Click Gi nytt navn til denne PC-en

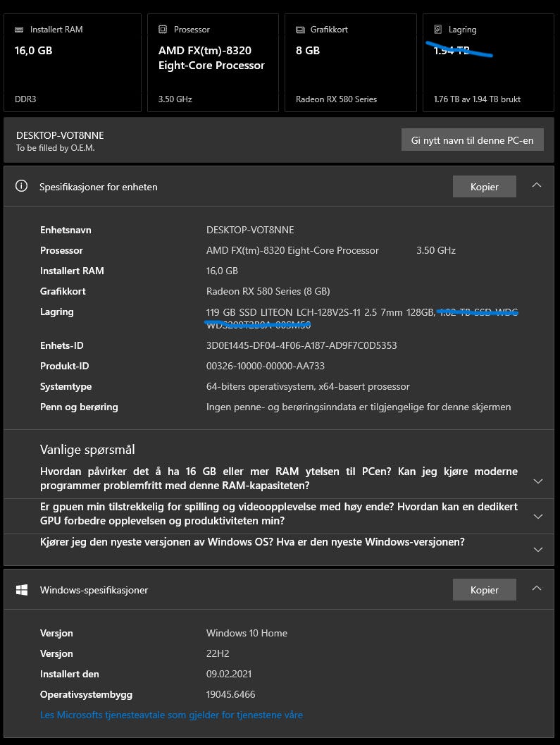coord(472,140)
